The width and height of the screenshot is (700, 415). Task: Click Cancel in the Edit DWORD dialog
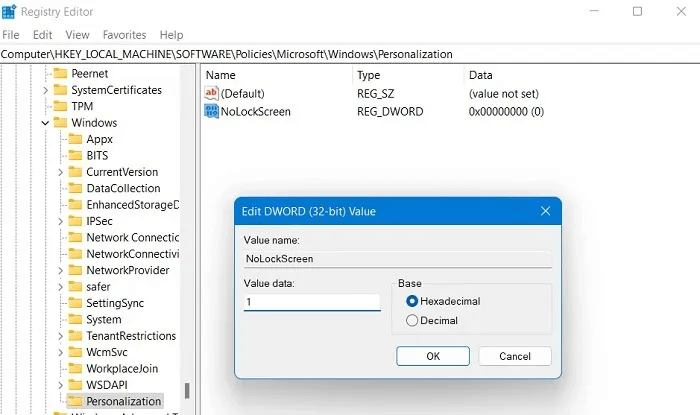515,356
